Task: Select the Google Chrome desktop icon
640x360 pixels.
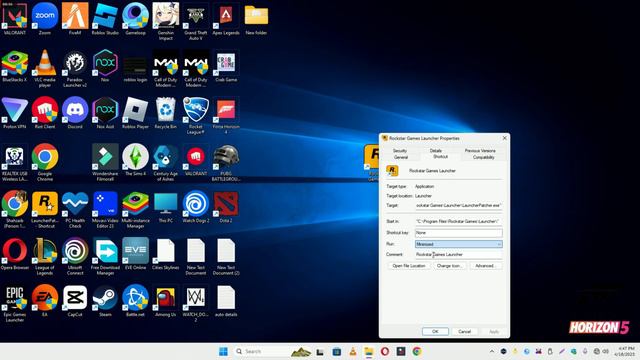Action: coord(45,162)
